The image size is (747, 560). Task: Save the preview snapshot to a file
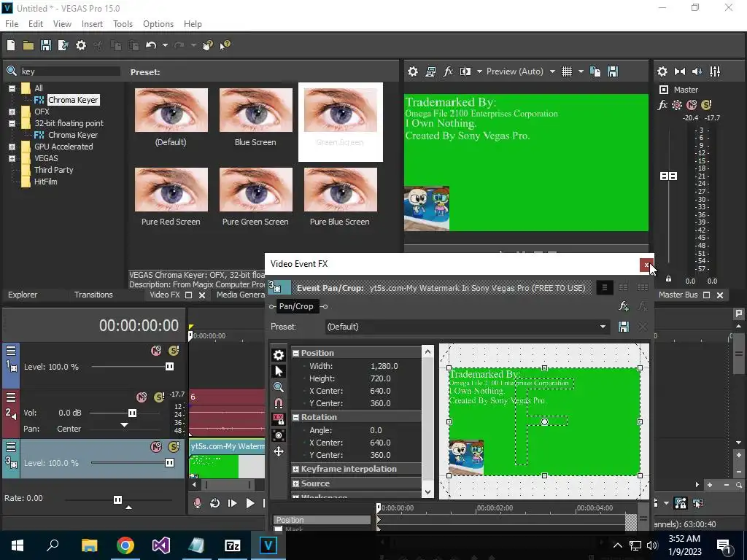click(613, 71)
